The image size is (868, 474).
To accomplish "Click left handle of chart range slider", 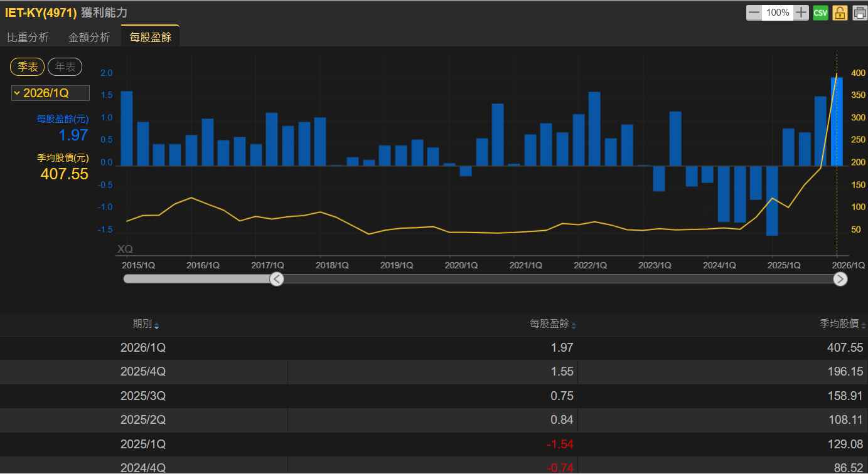I will click(277, 279).
